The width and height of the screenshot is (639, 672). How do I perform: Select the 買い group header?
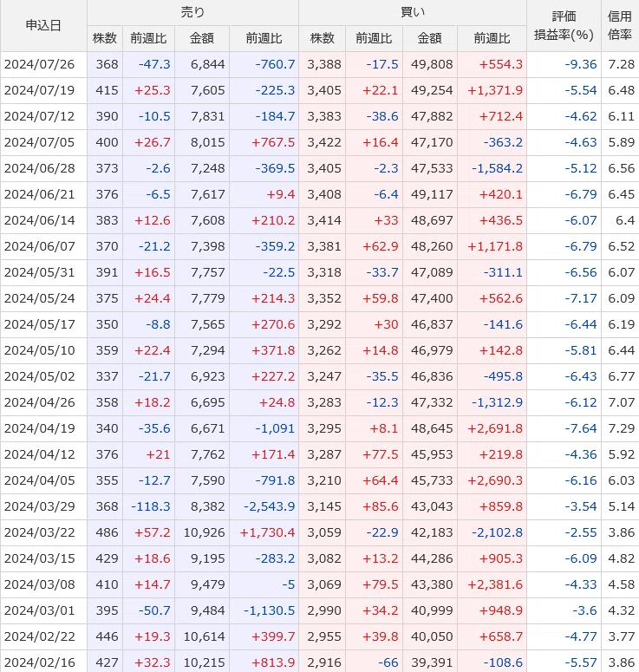pyautogui.click(x=413, y=12)
